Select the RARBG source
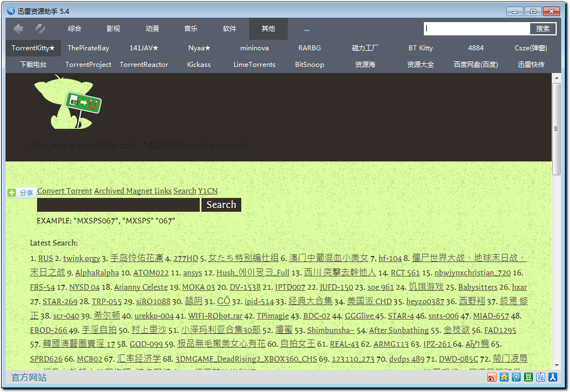Screen dimensions: 570x392 310,48
